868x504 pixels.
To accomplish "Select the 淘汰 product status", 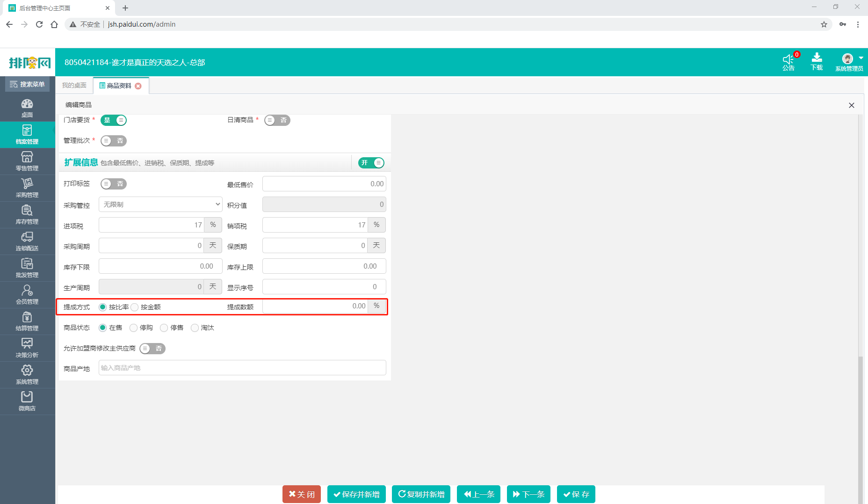I will 195,328.
